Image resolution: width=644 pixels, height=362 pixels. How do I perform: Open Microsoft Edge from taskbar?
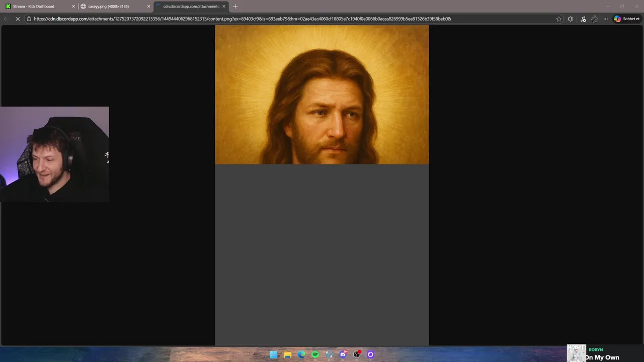tap(301, 354)
